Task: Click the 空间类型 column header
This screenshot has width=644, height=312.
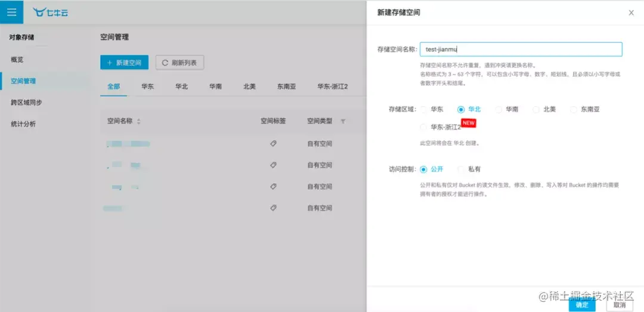Action: [x=320, y=121]
